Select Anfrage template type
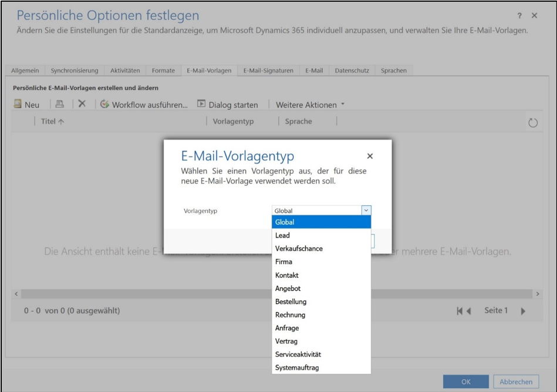Image resolution: width=557 pixels, height=392 pixels. pos(321,327)
